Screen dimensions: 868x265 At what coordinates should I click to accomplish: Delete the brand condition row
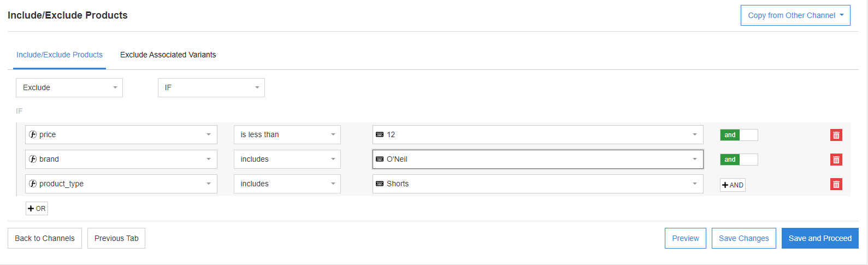point(836,160)
